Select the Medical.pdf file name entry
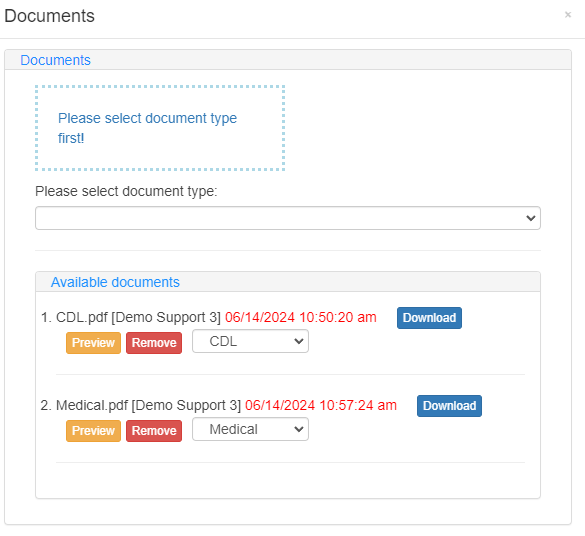 point(92,405)
